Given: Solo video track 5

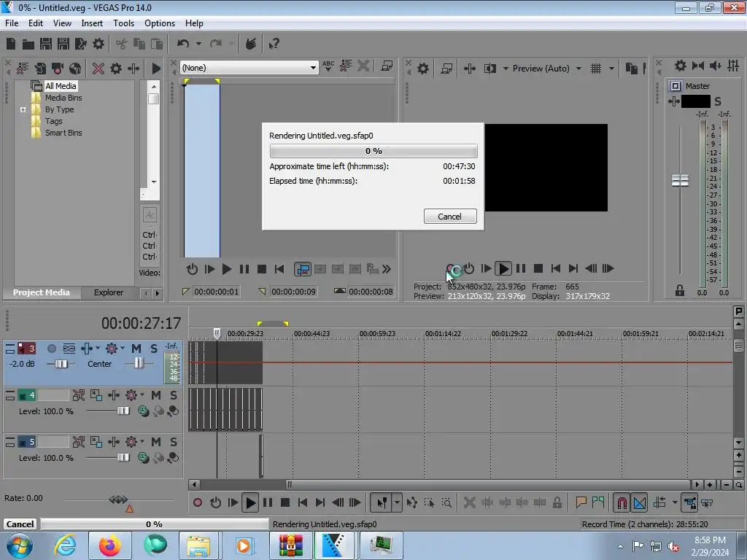Looking at the screenshot, I should coord(174,442).
